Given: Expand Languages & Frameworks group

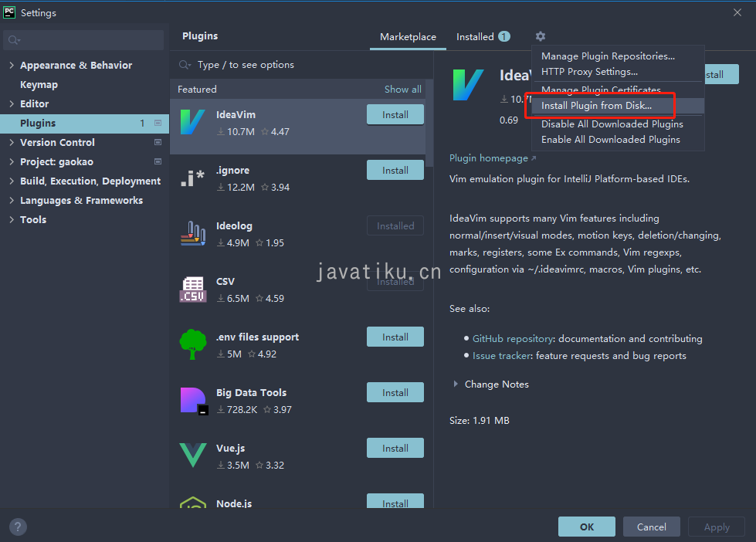Looking at the screenshot, I should [x=12, y=200].
